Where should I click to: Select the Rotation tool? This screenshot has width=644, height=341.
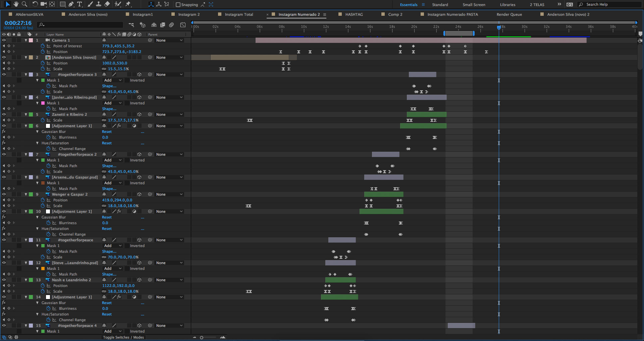(x=35, y=4)
